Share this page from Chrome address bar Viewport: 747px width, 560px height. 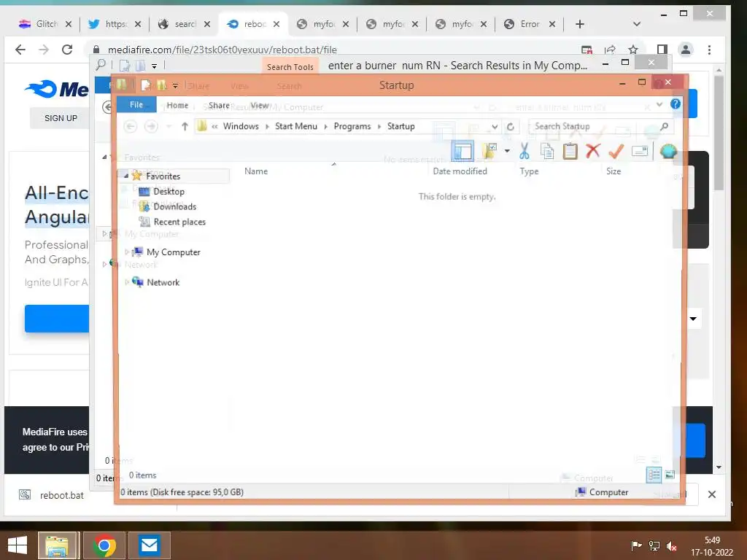610,50
